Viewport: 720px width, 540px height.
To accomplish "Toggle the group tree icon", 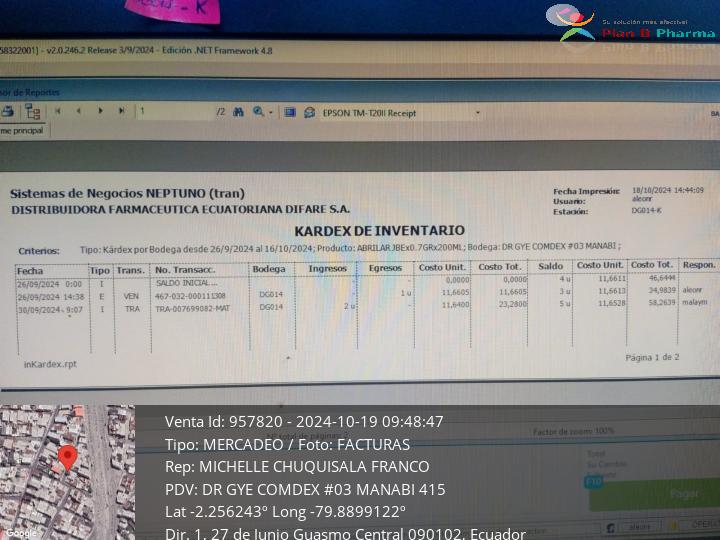I will pyautogui.click(x=33, y=112).
